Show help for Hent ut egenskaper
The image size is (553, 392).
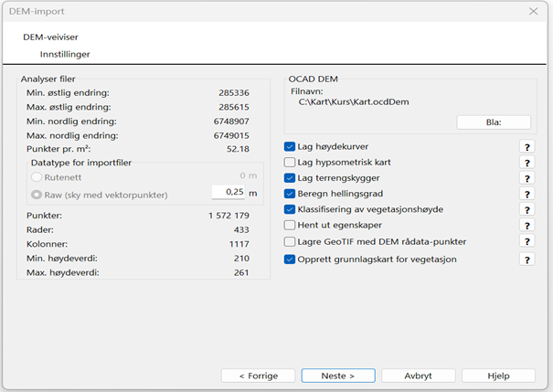tap(526, 226)
